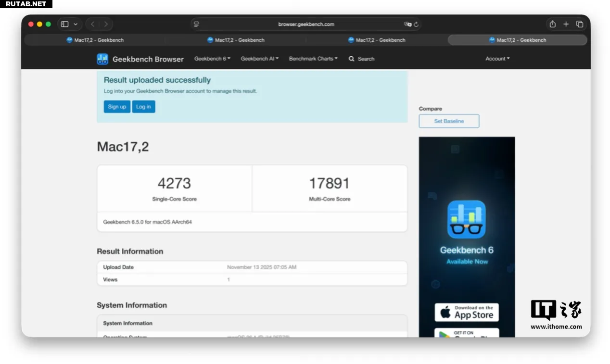The width and height of the screenshot is (610, 364).
Task: Open the page reader menu icon
Action: tap(196, 24)
